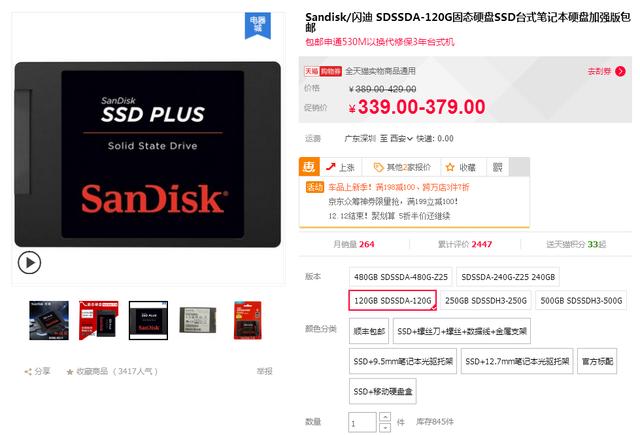Click the 电器城 blue ribbon badge
This screenshot has height=435, width=640.
pos(258,25)
